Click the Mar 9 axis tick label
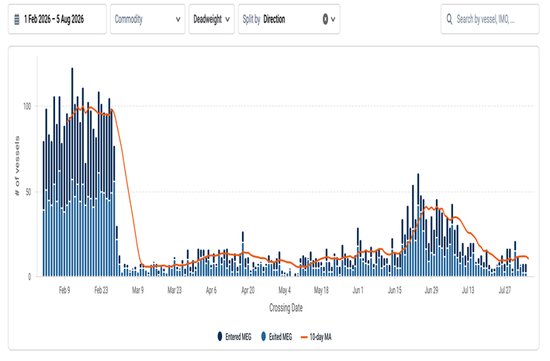Screen dimensions: 550x361 click(138, 290)
